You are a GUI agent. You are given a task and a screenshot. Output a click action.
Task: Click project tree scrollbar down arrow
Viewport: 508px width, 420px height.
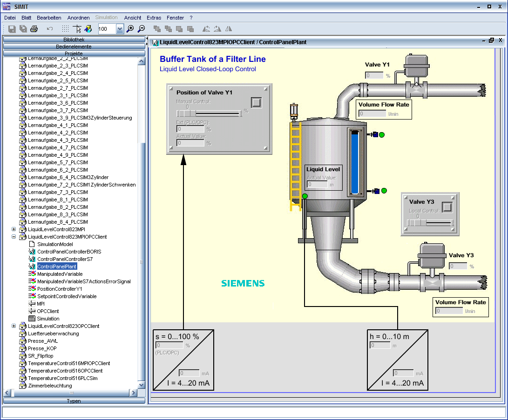[141, 385]
